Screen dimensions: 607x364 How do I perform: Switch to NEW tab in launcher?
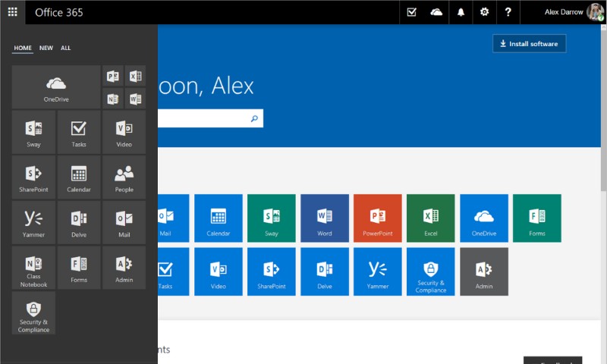(46, 48)
